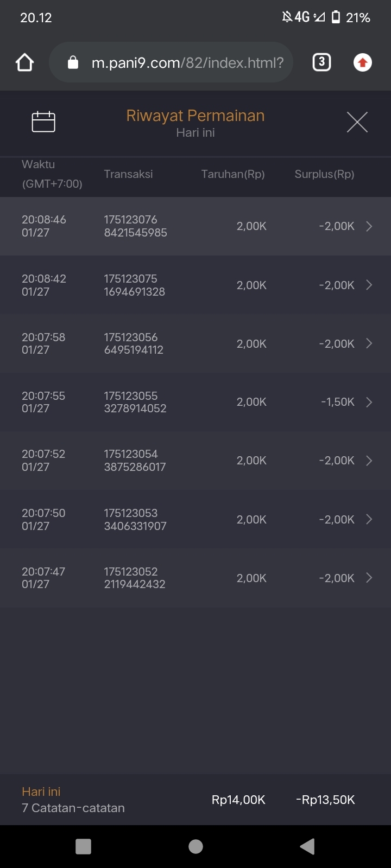Expand details for the 20:08:42 transaction
Image resolution: width=391 pixels, height=868 pixels.
pyautogui.click(x=369, y=285)
